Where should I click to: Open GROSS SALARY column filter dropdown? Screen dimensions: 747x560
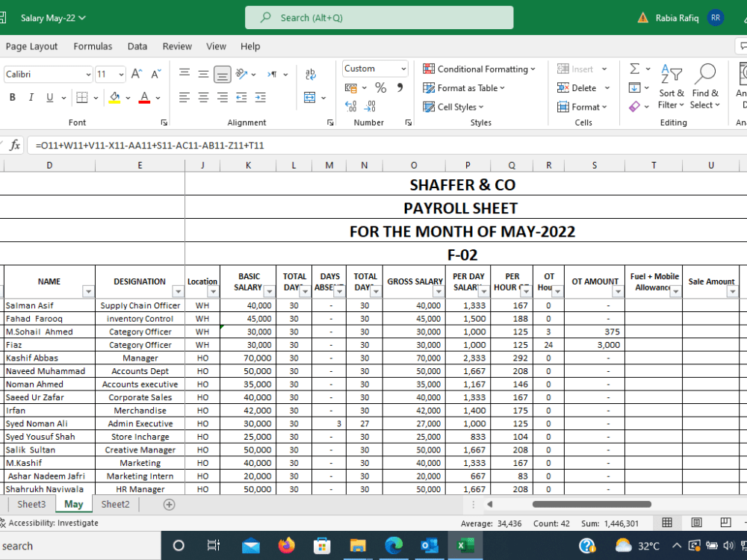438,291
